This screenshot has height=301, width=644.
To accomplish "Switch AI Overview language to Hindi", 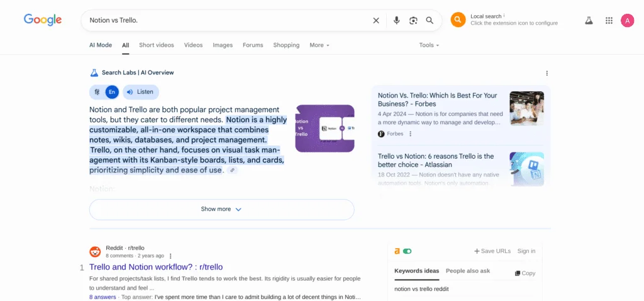I will click(97, 92).
